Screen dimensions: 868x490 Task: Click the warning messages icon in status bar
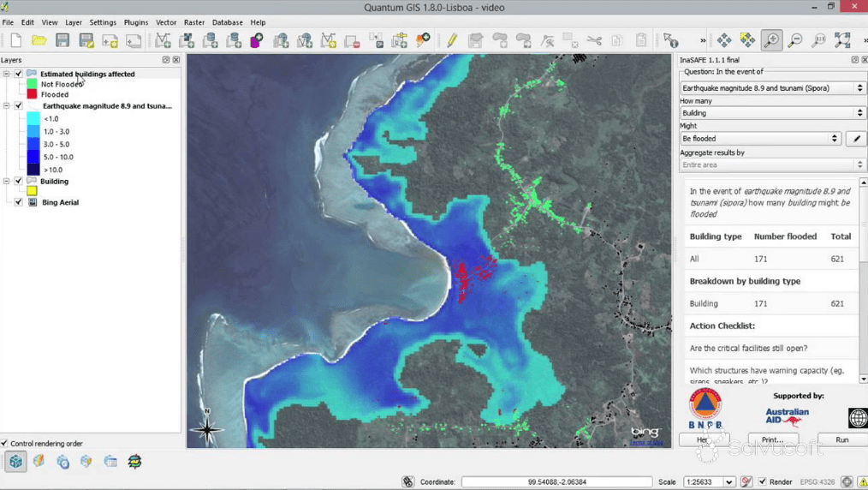pyautogui.click(x=863, y=482)
